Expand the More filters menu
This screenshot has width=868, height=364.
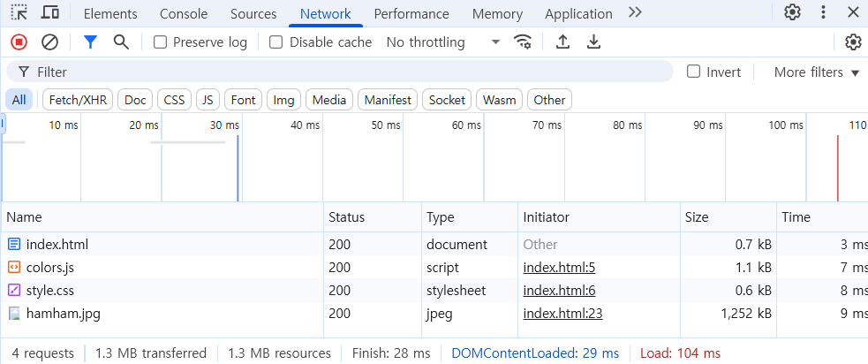(816, 72)
